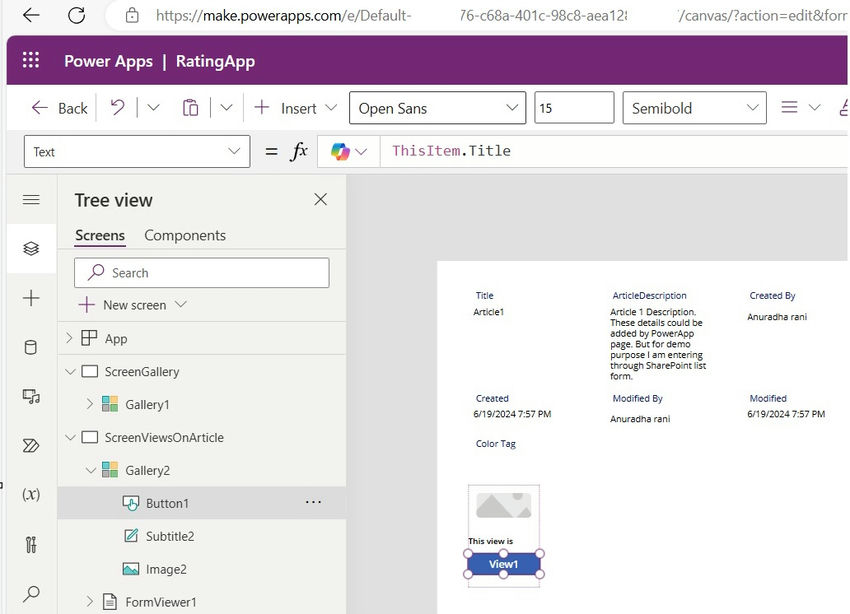Open the Media icon in left rail
The image size is (850, 614).
(x=31, y=396)
